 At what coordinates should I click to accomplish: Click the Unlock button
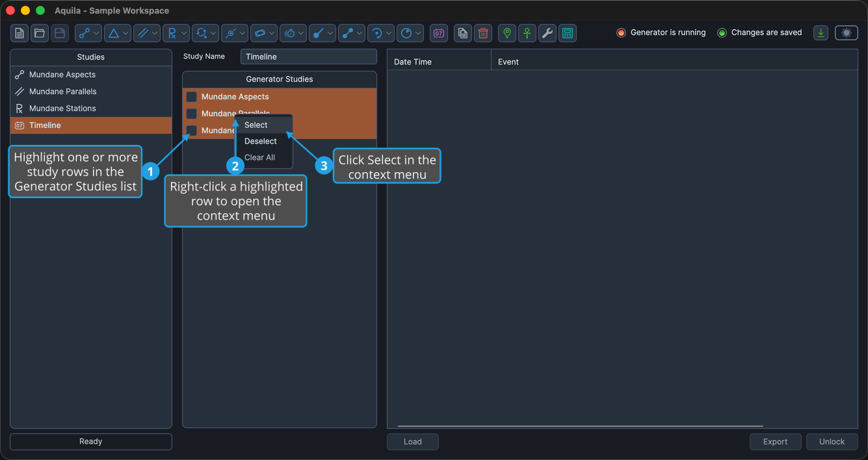tap(832, 442)
